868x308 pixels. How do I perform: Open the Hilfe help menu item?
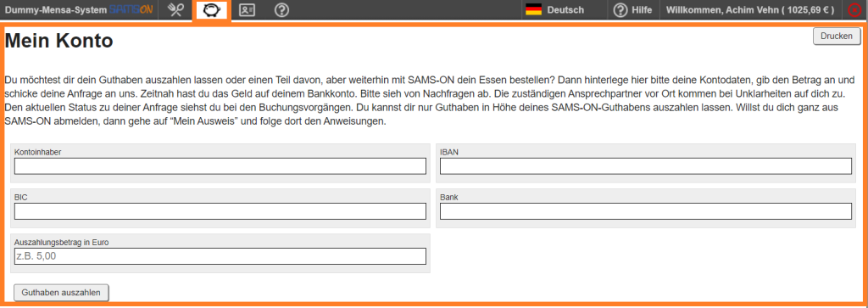(x=632, y=10)
